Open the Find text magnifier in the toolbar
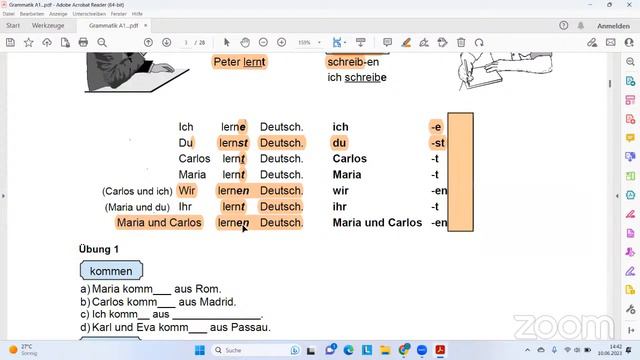 coord(102,42)
